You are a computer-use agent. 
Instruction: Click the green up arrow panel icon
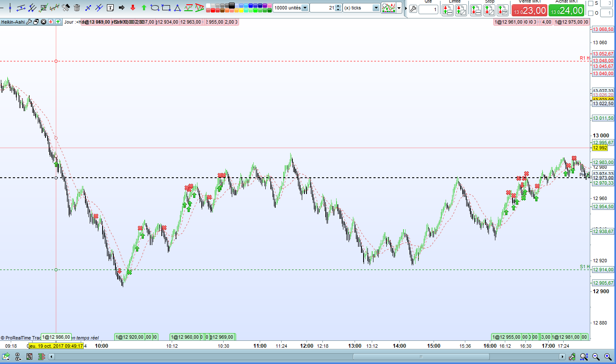(58, 22)
